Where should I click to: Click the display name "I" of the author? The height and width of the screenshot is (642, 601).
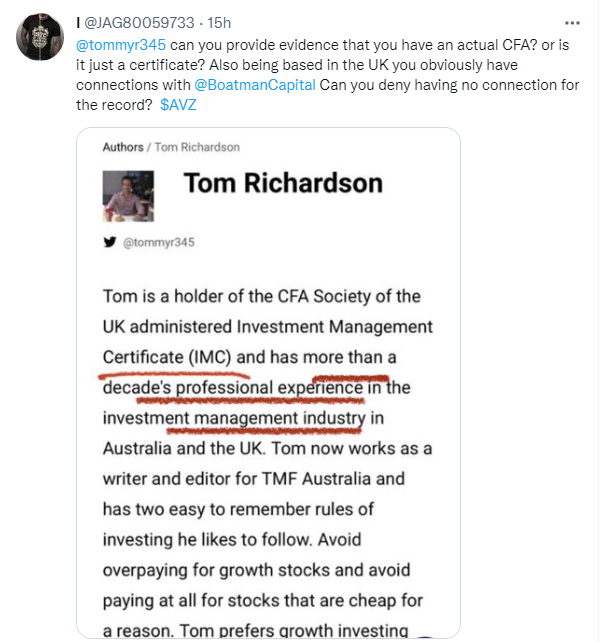79,23
